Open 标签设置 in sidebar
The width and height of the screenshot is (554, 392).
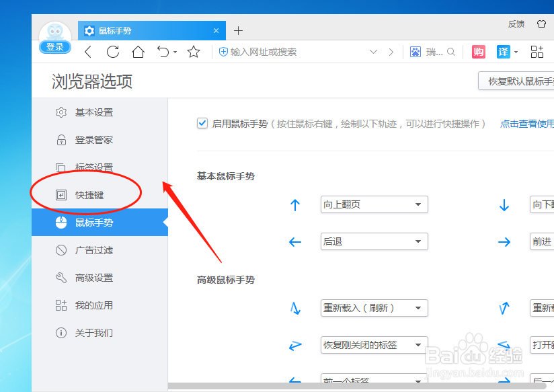coord(100,167)
